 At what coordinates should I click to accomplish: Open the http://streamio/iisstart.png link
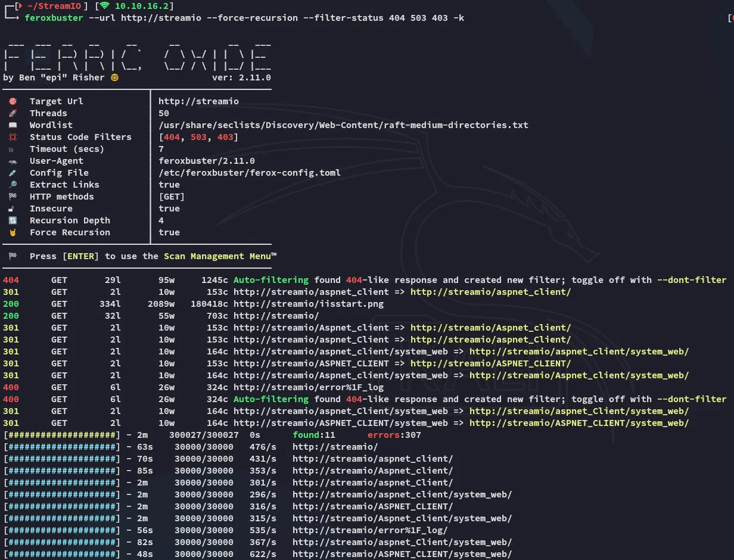click(308, 304)
